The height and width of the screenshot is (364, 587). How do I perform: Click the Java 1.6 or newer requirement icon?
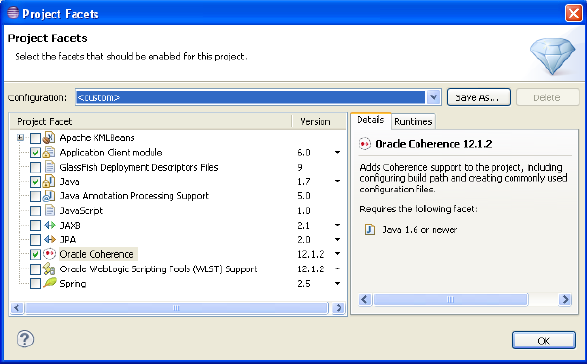coord(370,229)
